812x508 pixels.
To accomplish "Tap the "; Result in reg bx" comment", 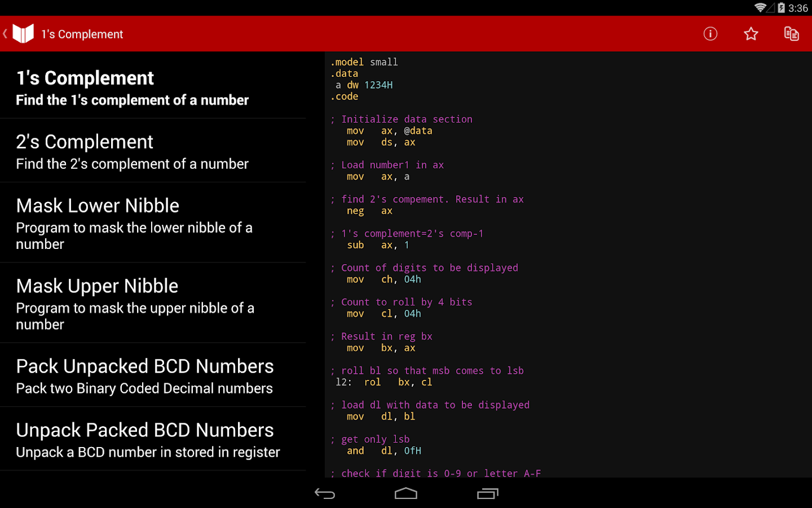I will tap(381, 336).
